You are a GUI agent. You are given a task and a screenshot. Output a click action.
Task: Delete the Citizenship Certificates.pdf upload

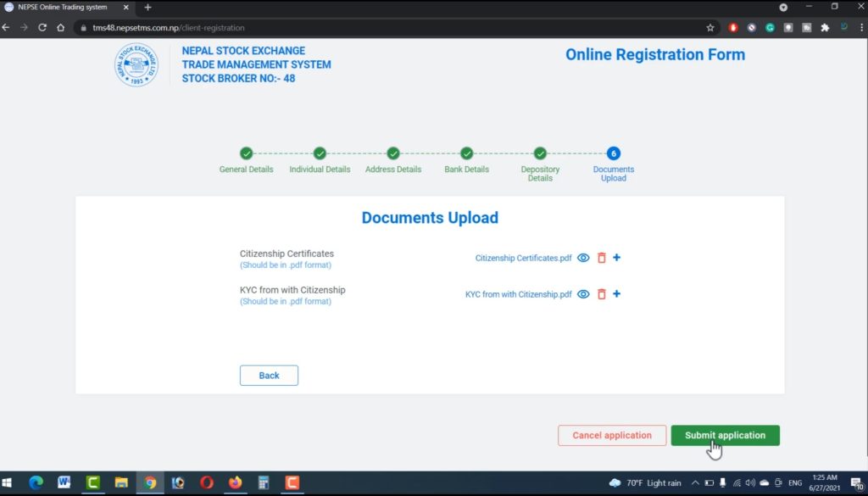(x=601, y=258)
